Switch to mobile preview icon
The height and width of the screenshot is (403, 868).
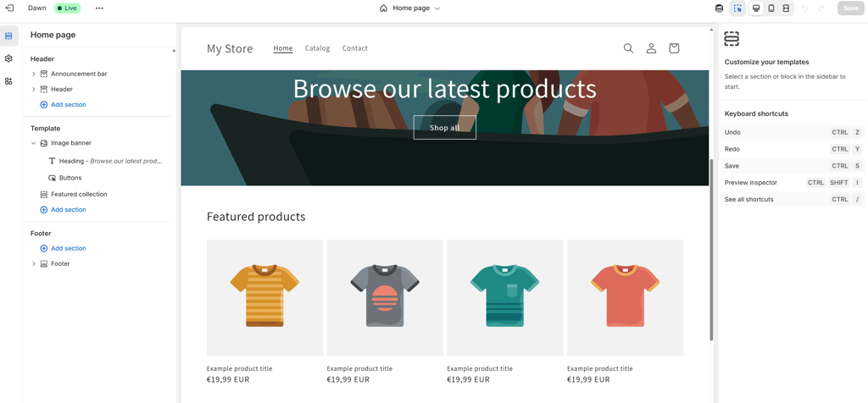coord(771,8)
